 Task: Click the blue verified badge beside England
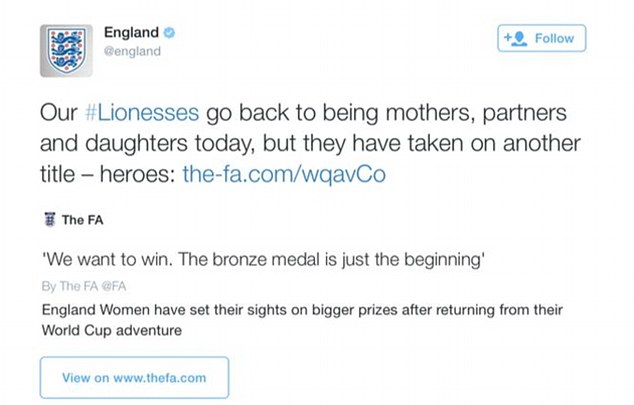point(169,32)
